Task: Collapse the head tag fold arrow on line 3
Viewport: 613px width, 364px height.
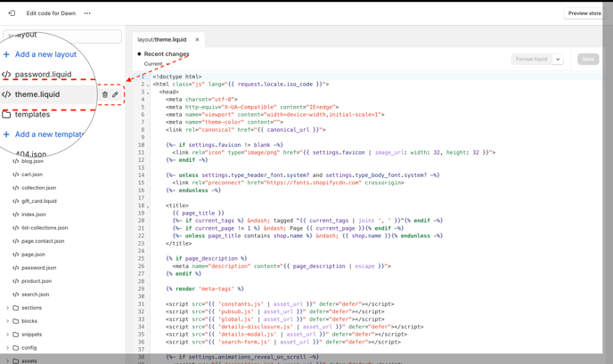Action: click(148, 93)
